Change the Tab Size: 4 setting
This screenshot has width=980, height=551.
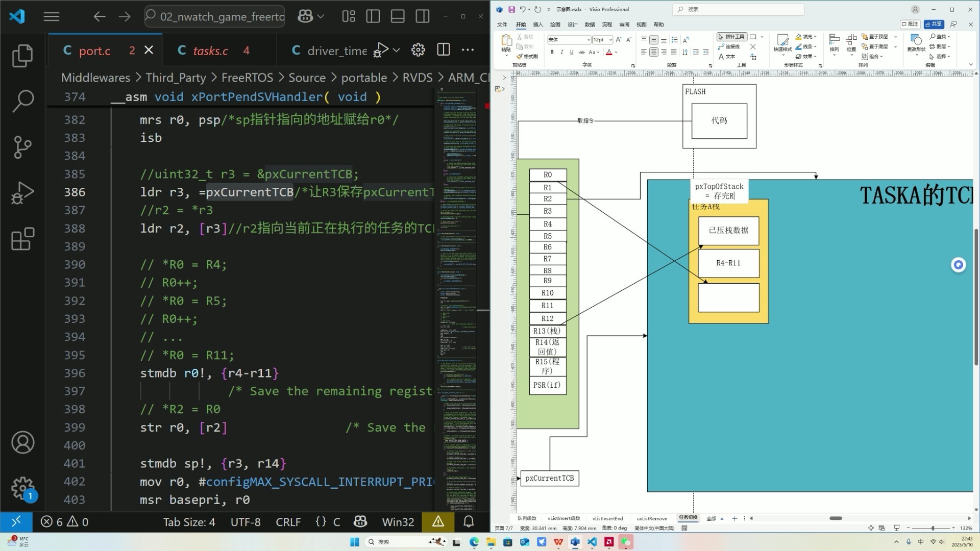(x=189, y=522)
